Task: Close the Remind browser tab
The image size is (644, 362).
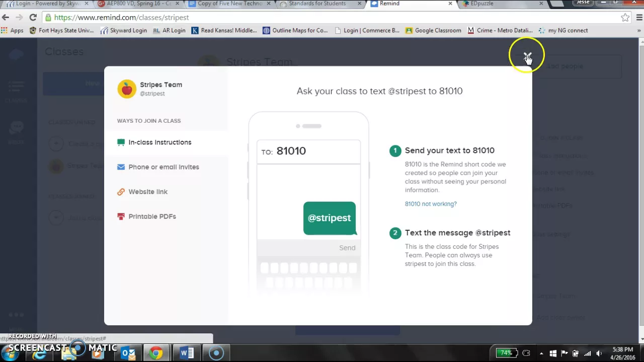Action: click(x=450, y=4)
